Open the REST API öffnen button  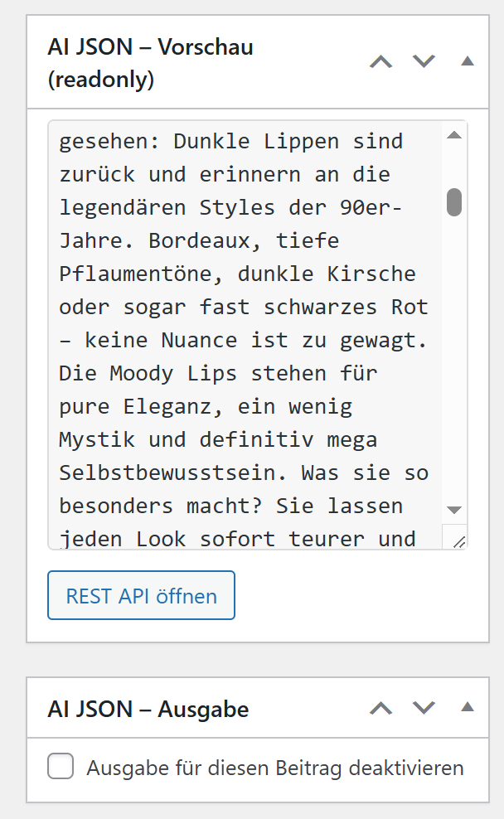pos(141,595)
